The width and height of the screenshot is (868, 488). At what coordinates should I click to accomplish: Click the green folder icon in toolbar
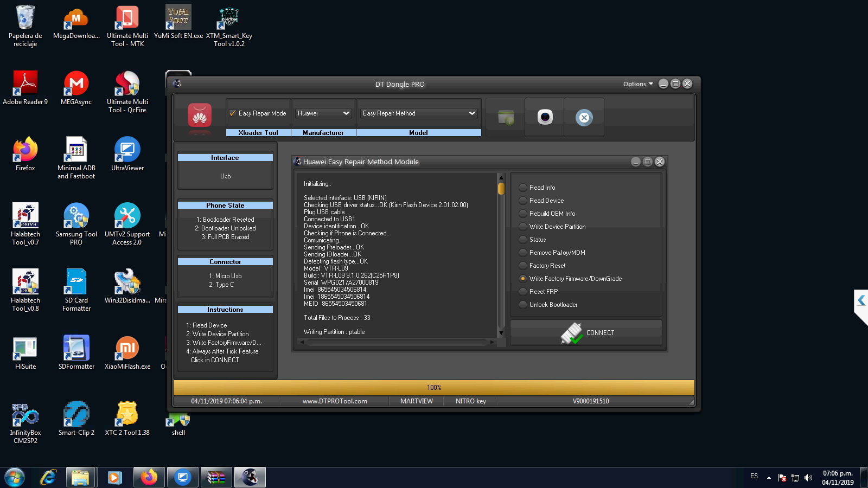506,117
